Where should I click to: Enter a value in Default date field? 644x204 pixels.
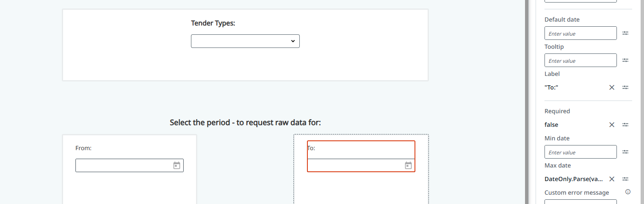click(580, 33)
